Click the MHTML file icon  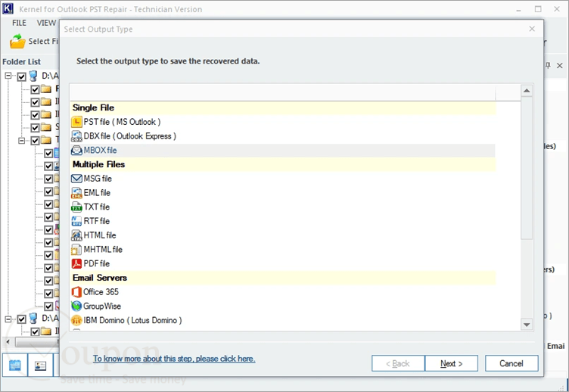[x=76, y=250]
